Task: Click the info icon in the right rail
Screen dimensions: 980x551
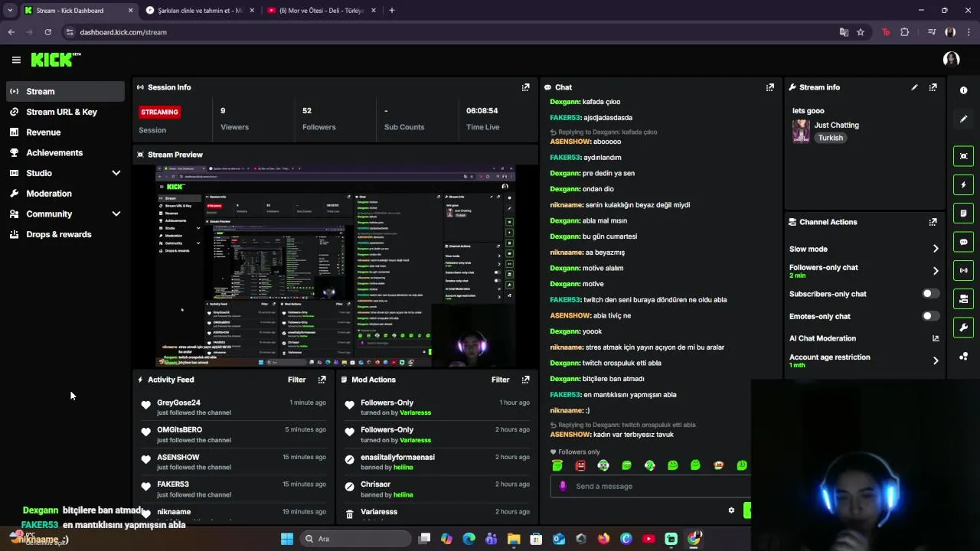Action: coord(963,90)
